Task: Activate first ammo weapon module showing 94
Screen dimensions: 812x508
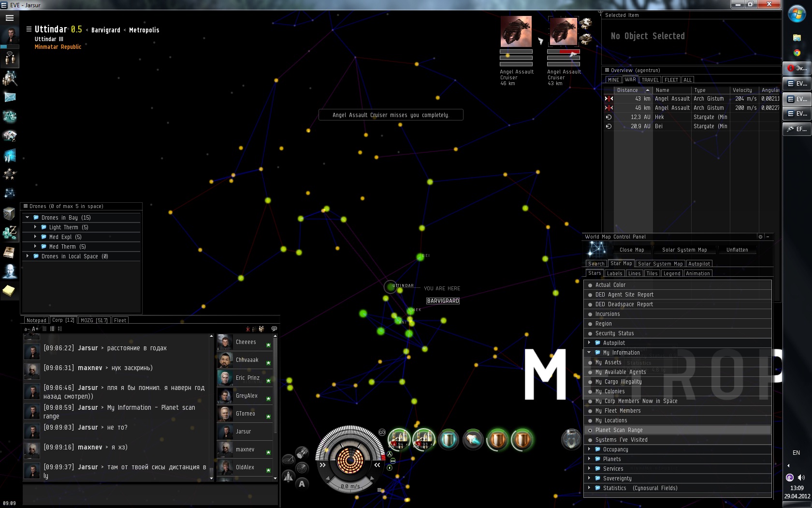Action: coord(399,439)
